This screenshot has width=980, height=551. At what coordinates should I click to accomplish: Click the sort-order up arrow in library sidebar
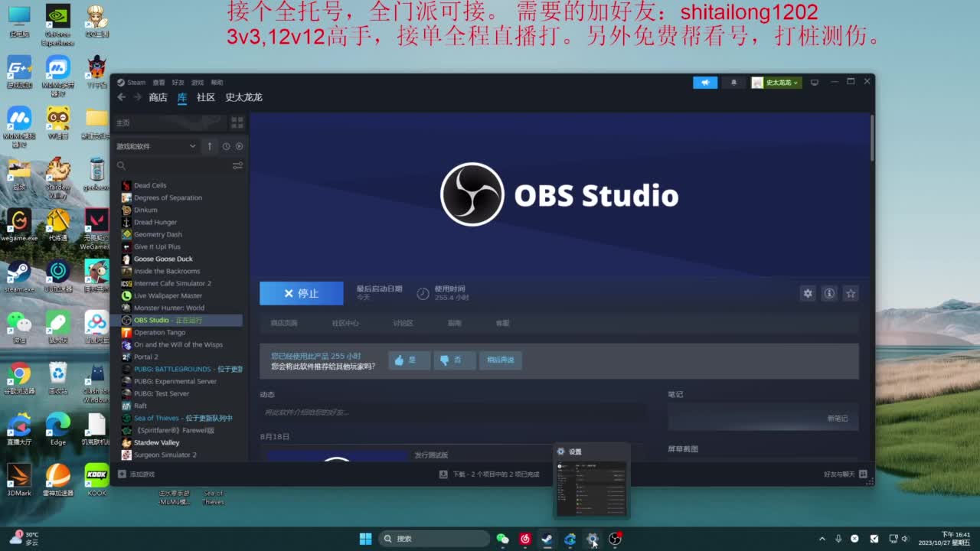[210, 146]
